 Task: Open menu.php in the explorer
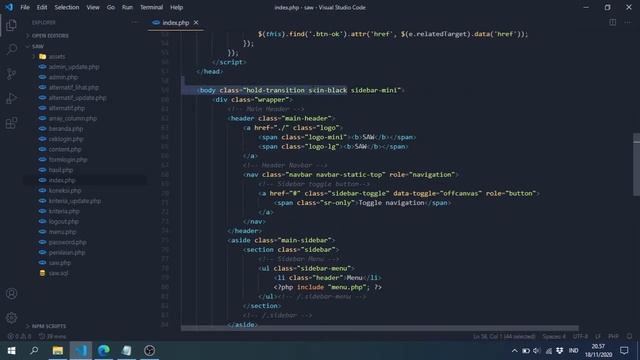pos(62,232)
